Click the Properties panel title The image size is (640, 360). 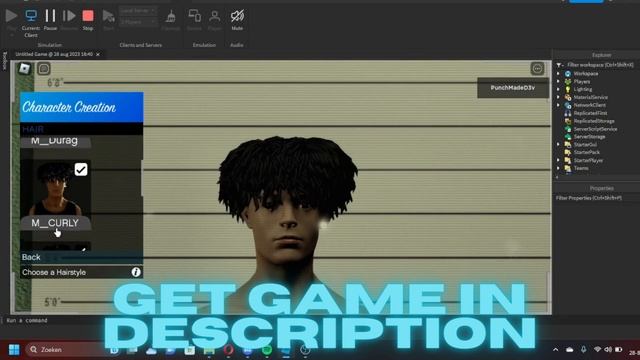[602, 188]
